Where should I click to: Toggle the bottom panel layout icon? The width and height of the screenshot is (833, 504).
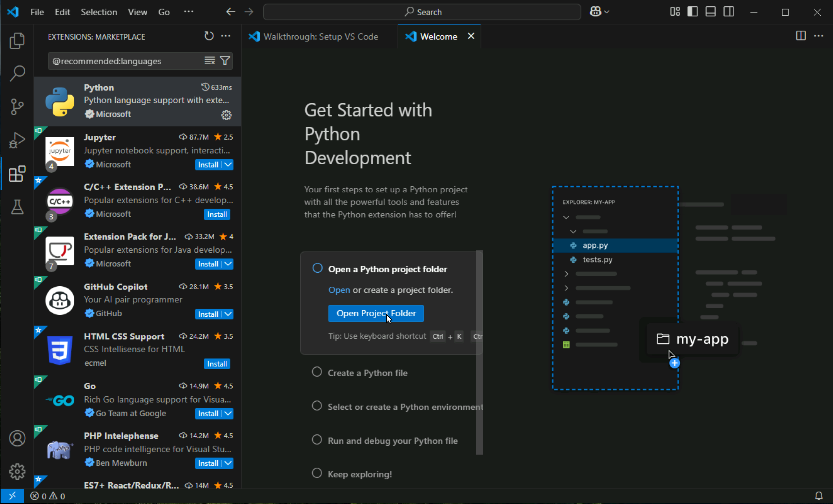pyautogui.click(x=710, y=12)
